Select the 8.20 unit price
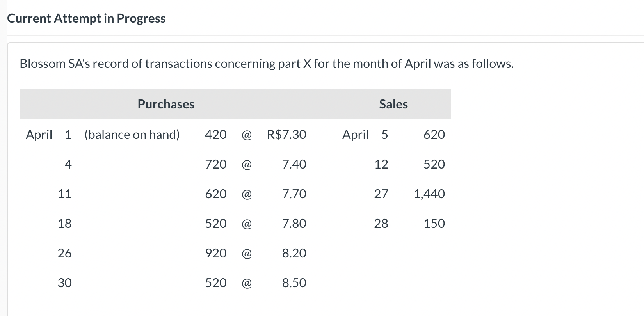Viewport: 644px width, 316px height. [x=294, y=253]
